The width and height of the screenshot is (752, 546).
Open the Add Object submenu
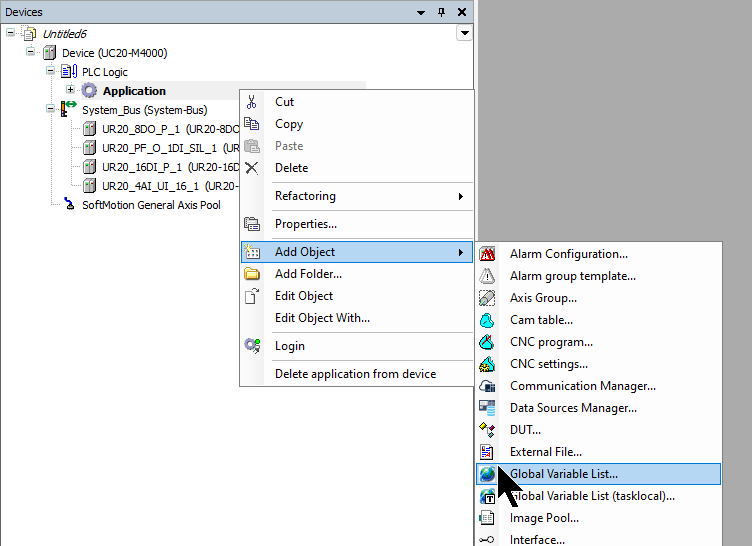pyautogui.click(x=356, y=252)
